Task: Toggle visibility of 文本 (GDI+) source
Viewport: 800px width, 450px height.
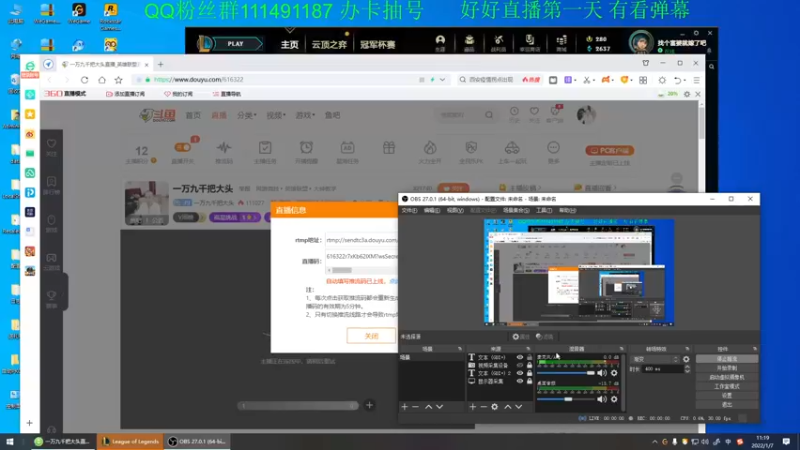Action: tap(520, 357)
